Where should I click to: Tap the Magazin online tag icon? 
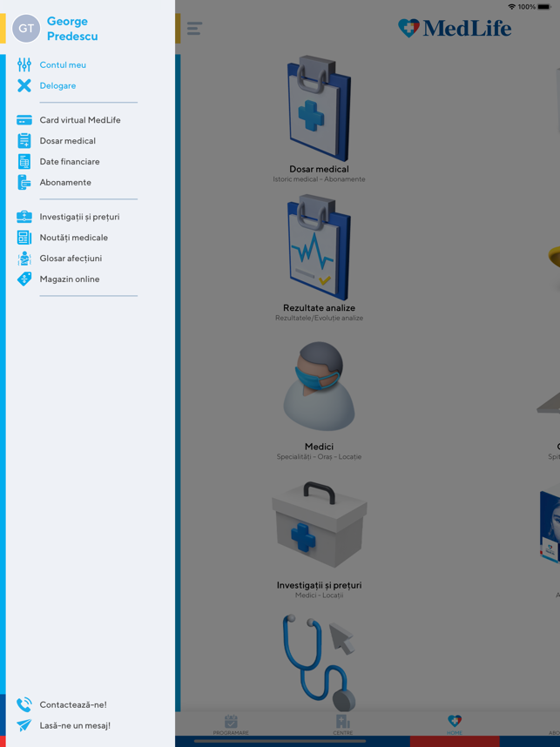(x=24, y=279)
